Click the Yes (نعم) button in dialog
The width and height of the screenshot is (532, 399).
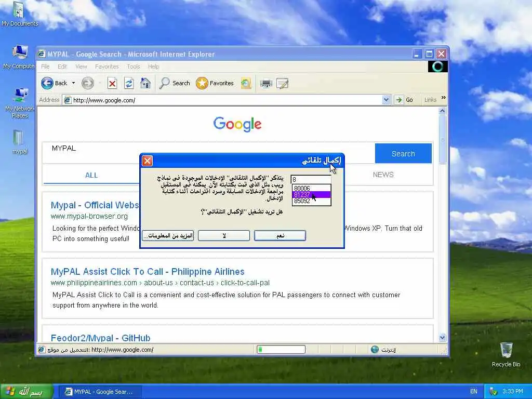tap(280, 235)
